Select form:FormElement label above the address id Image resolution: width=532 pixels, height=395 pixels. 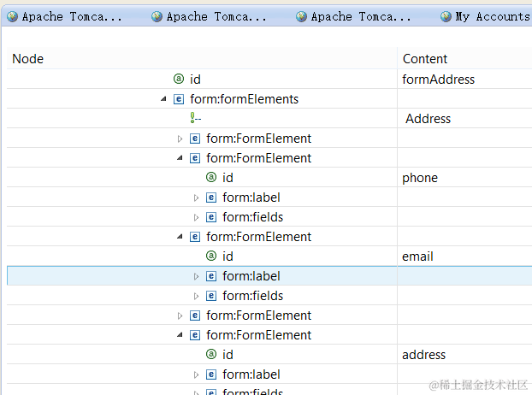click(x=259, y=335)
